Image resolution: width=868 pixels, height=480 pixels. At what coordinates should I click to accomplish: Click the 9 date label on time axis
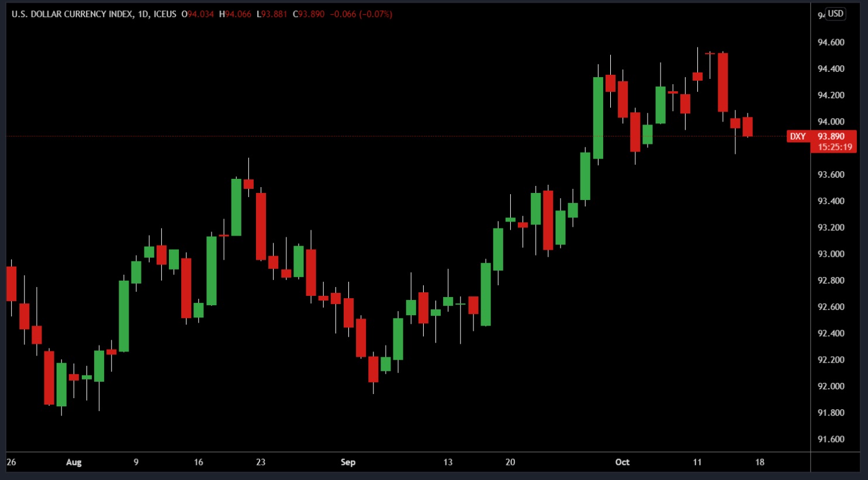tap(136, 462)
